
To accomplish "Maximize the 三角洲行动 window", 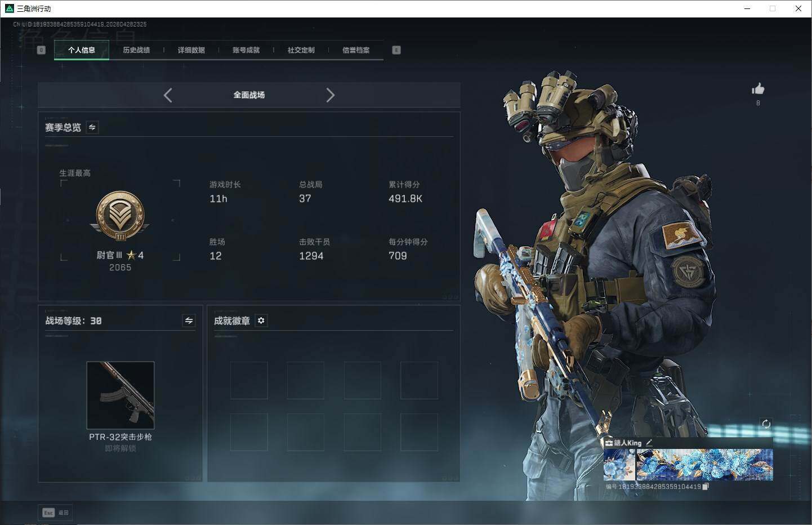I will click(773, 8).
